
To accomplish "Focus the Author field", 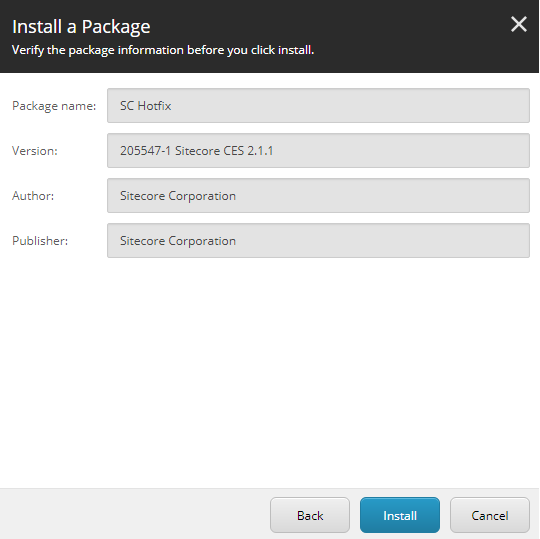I will pyautogui.click(x=318, y=195).
